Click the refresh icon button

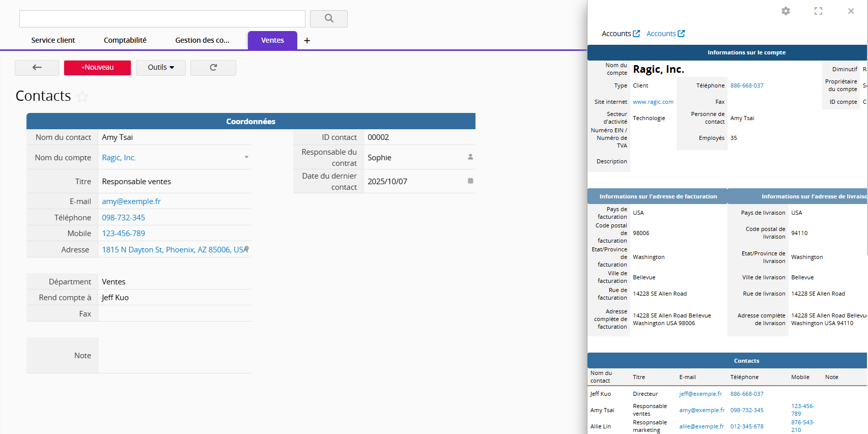click(x=213, y=68)
